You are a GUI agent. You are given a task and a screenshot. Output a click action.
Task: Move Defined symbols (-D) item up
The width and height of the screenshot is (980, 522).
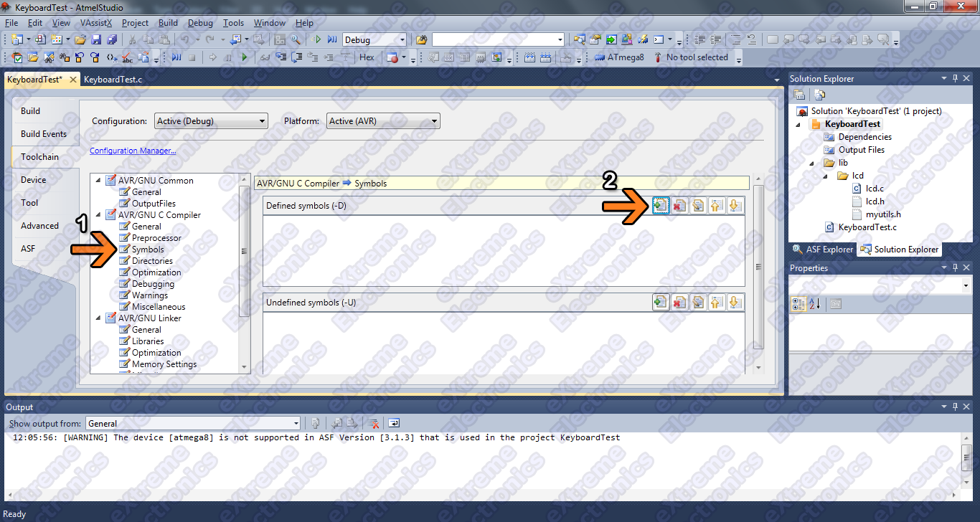(x=716, y=206)
